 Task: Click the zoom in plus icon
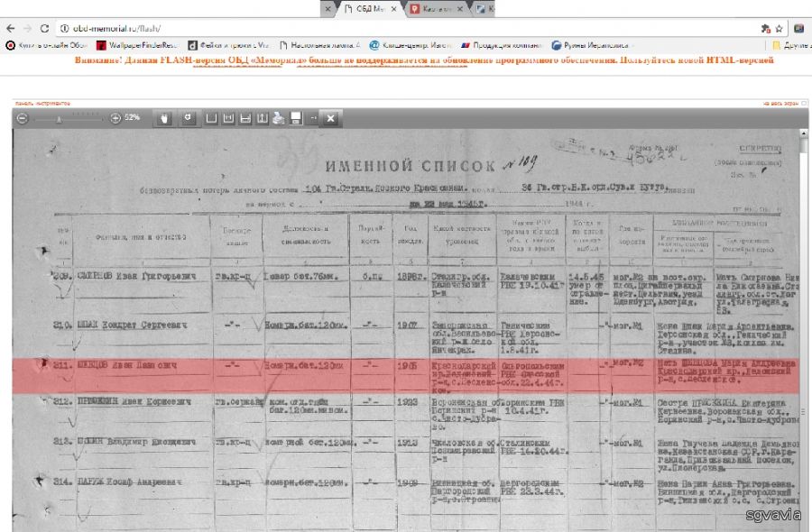coord(115,118)
